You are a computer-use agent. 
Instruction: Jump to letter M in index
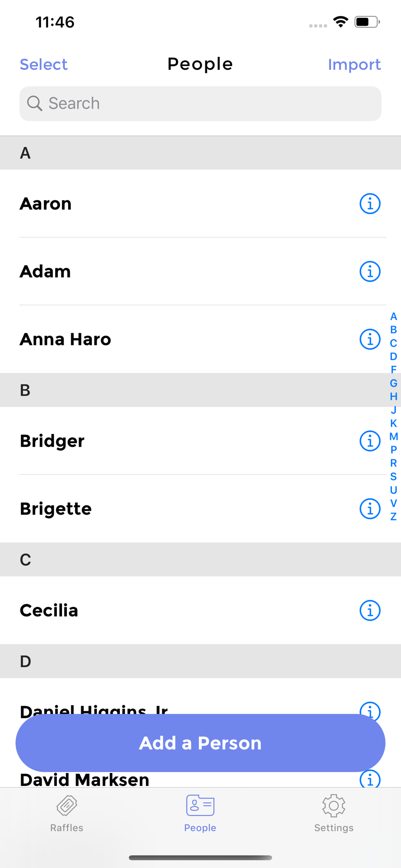tap(394, 437)
